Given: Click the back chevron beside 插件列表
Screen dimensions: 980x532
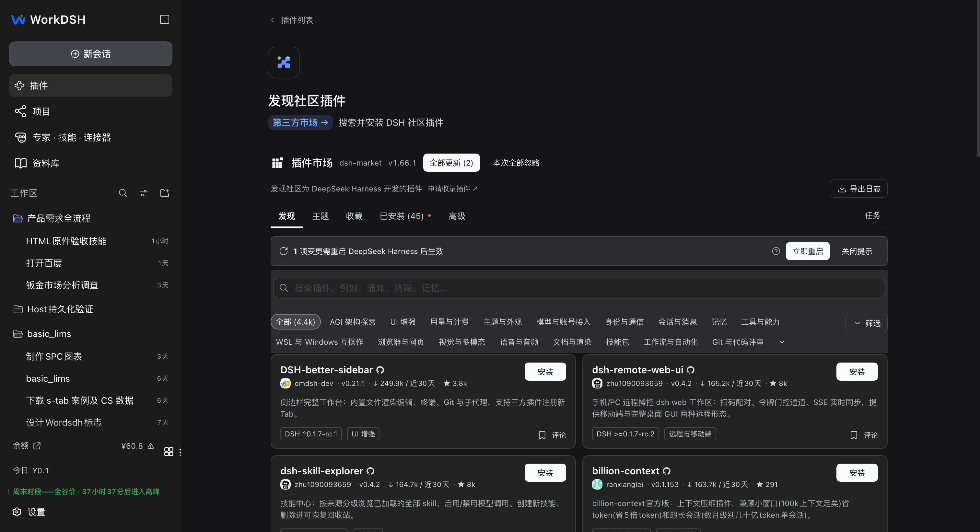Looking at the screenshot, I should [273, 20].
